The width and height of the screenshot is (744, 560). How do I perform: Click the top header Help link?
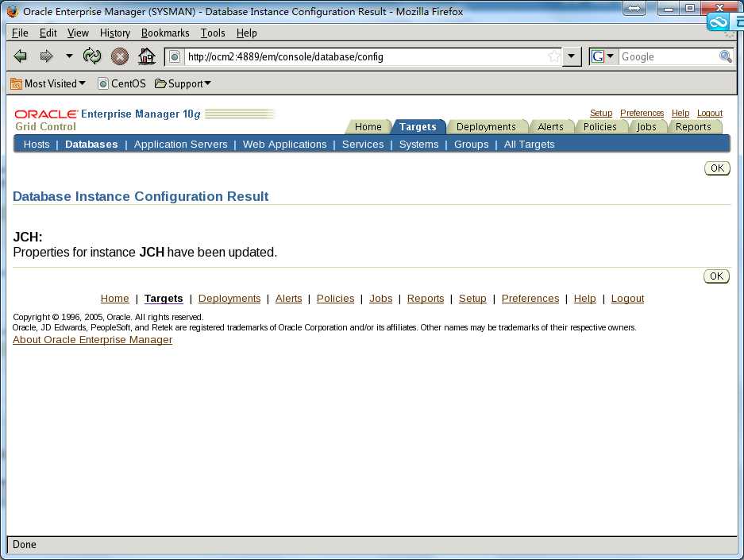tap(680, 113)
